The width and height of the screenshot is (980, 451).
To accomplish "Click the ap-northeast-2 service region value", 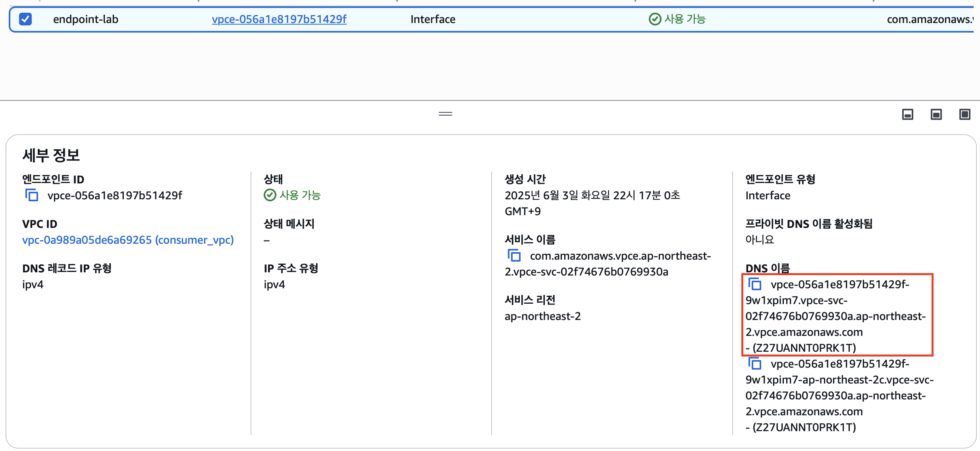I will (x=542, y=316).
